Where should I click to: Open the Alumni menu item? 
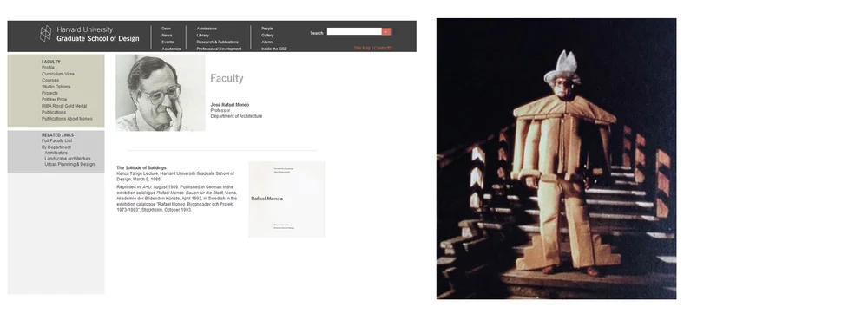click(267, 42)
